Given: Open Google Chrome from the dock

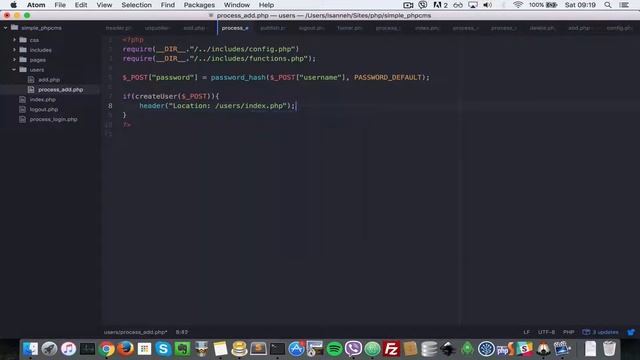Looking at the screenshot, I should tap(107, 349).
